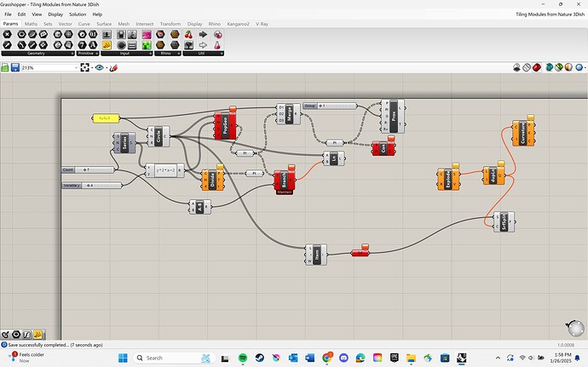Select the red PopGeo component
This screenshot has height=367, width=588.
225,125
